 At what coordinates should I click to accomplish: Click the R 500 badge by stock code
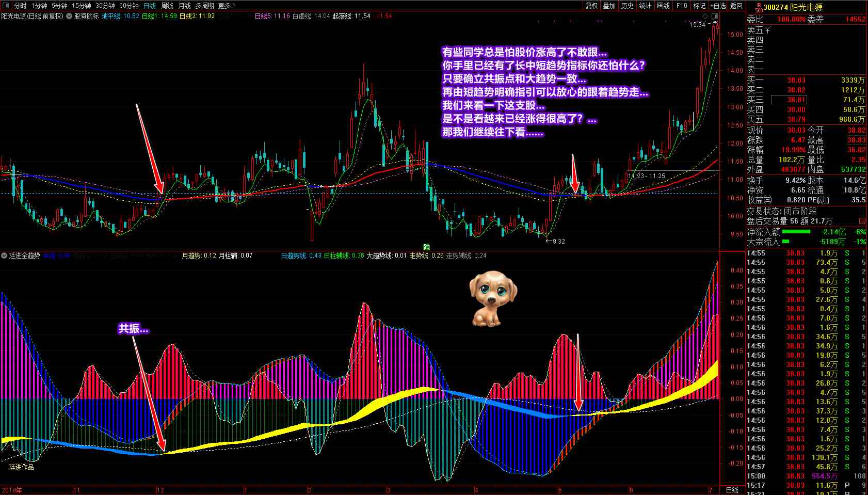758,7
